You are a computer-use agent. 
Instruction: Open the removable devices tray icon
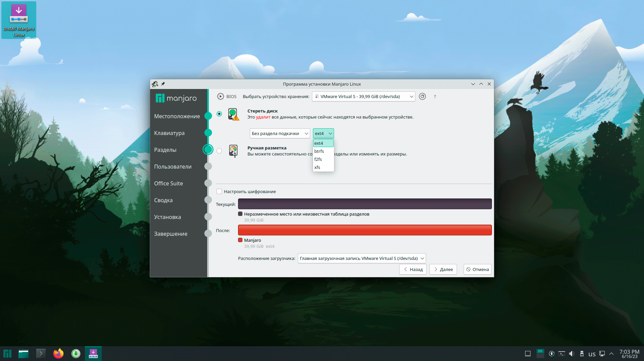click(x=582, y=354)
